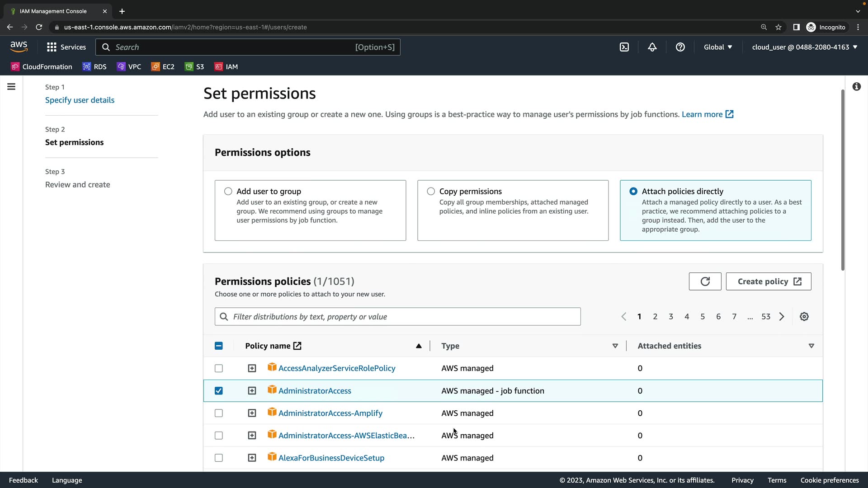Expand AccessAnalyzerServiceRolePolicy details
Viewport: 868px width, 488px height.
tap(252, 368)
